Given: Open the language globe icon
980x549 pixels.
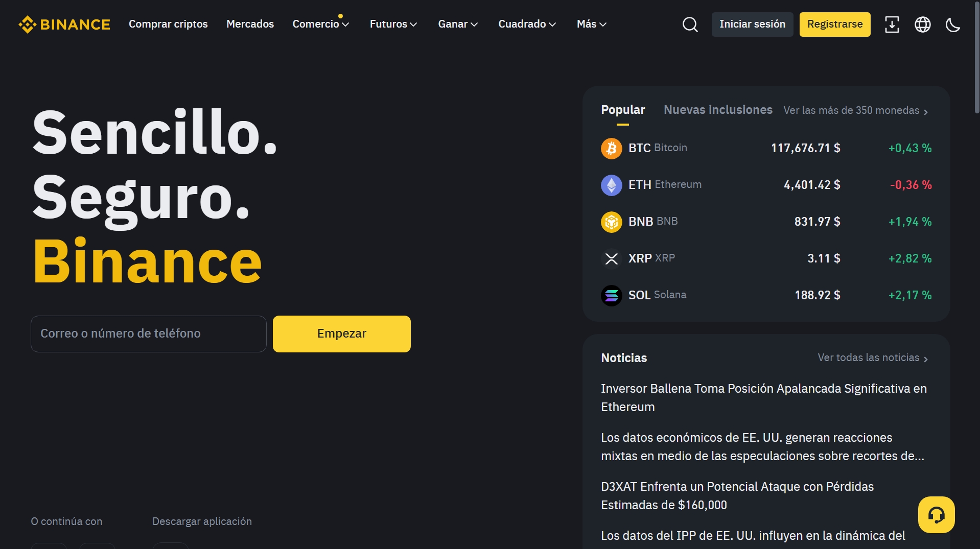Looking at the screenshot, I should coord(922,25).
